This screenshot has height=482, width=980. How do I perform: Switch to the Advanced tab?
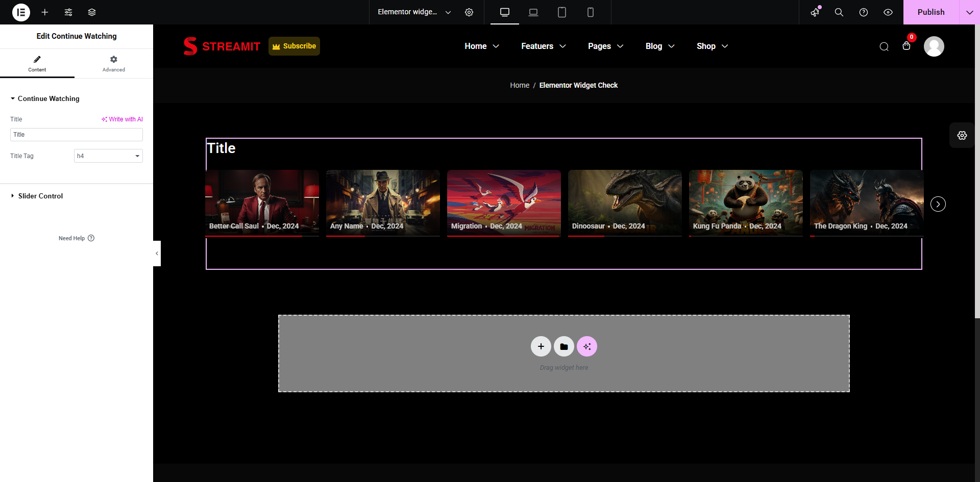114,64
